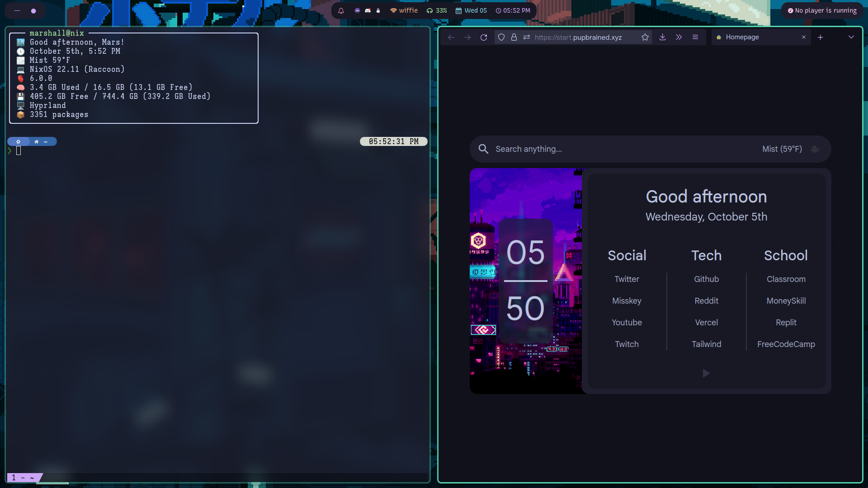Click the site security padlock in the address bar
The width and height of the screenshot is (868, 488).
click(514, 38)
